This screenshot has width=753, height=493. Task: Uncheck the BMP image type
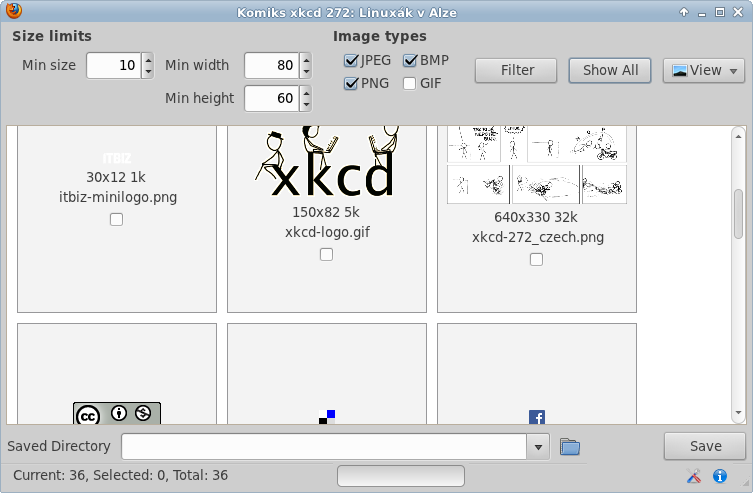410,60
